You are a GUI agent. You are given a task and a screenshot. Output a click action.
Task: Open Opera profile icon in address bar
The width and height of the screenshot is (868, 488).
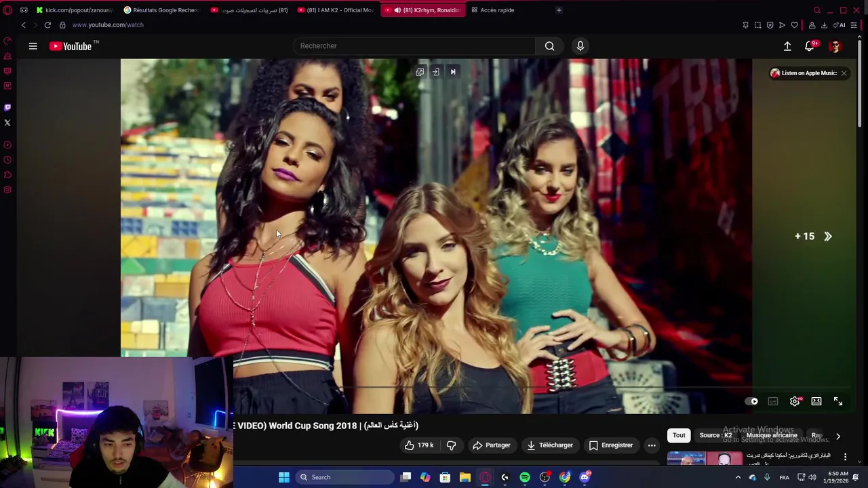pos(812,25)
